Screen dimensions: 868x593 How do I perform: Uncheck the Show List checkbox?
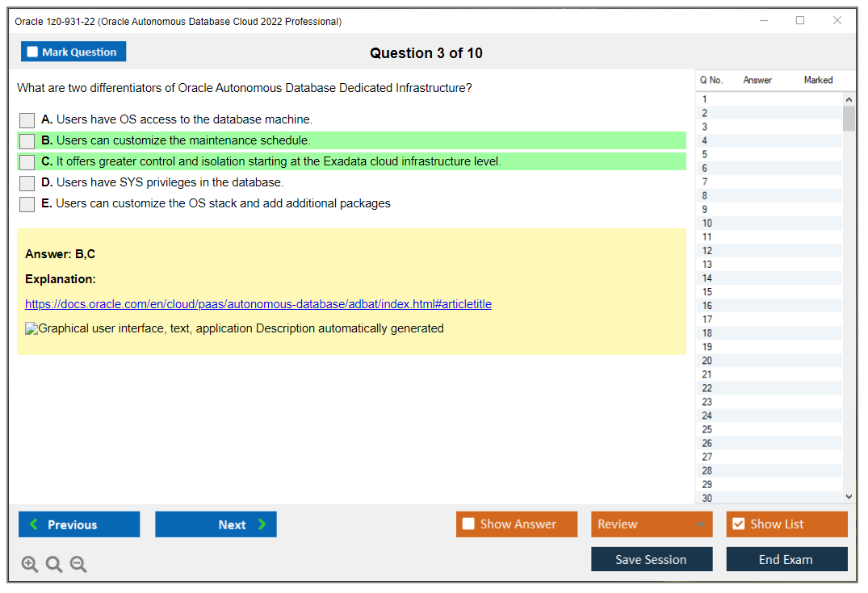738,524
